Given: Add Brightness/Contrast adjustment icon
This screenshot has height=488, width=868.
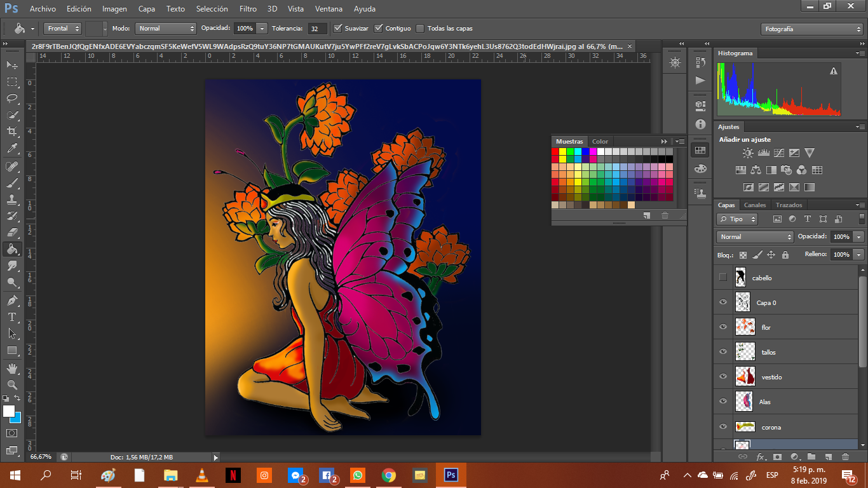Looking at the screenshot, I should pos(748,153).
